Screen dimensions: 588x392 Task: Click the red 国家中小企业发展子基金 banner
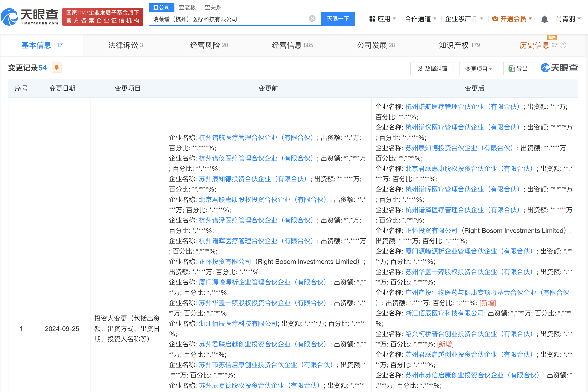(x=103, y=17)
